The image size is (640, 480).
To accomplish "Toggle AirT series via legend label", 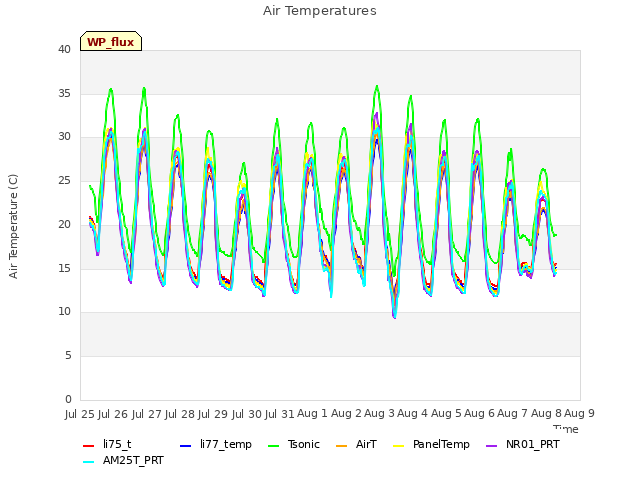I will pyautogui.click(x=366, y=444).
